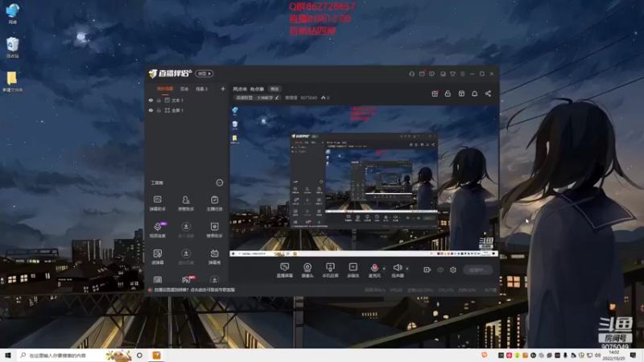
Task: Toggle preview eye icon near settings gear
Action: tap(440, 269)
